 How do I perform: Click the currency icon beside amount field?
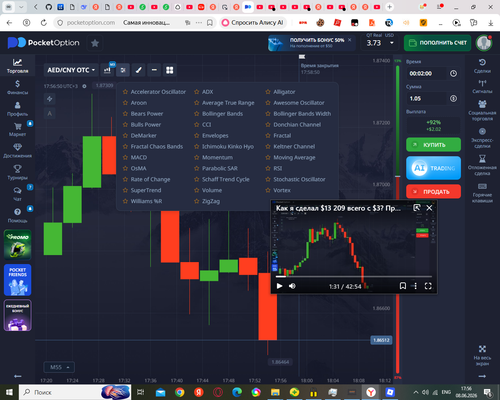point(453,98)
